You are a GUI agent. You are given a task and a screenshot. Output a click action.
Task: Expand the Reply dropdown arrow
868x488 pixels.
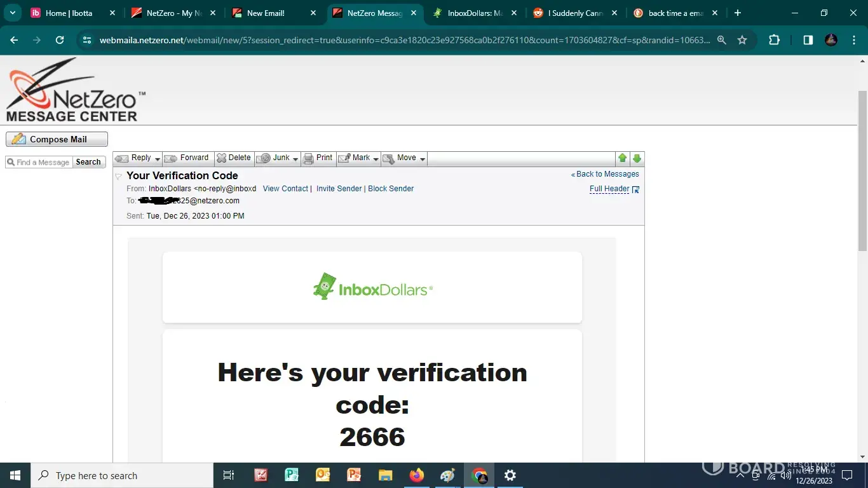(158, 159)
